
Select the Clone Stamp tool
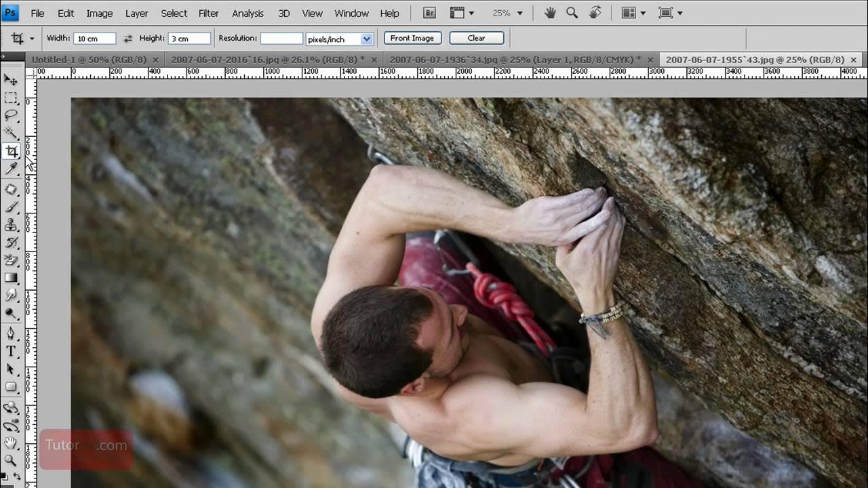point(11,225)
